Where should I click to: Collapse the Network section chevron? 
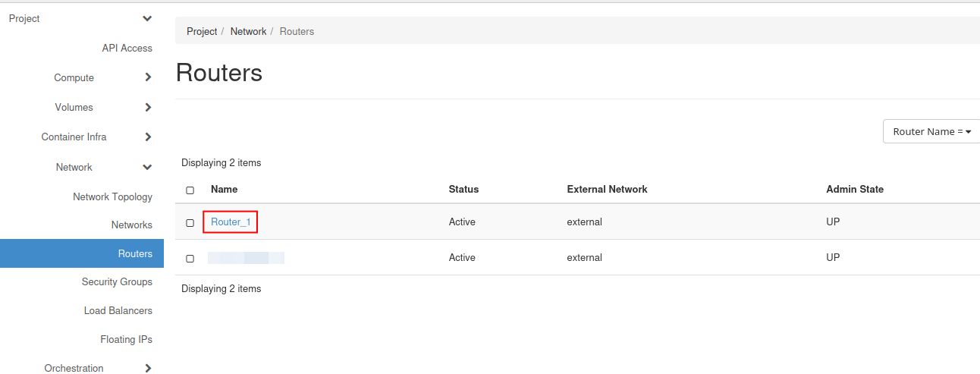coord(147,167)
